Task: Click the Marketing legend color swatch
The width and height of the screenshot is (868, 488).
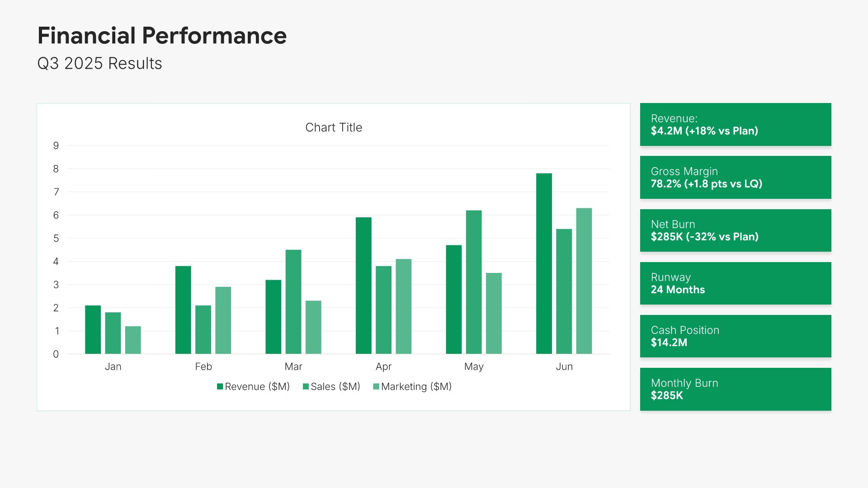Action: [376, 386]
